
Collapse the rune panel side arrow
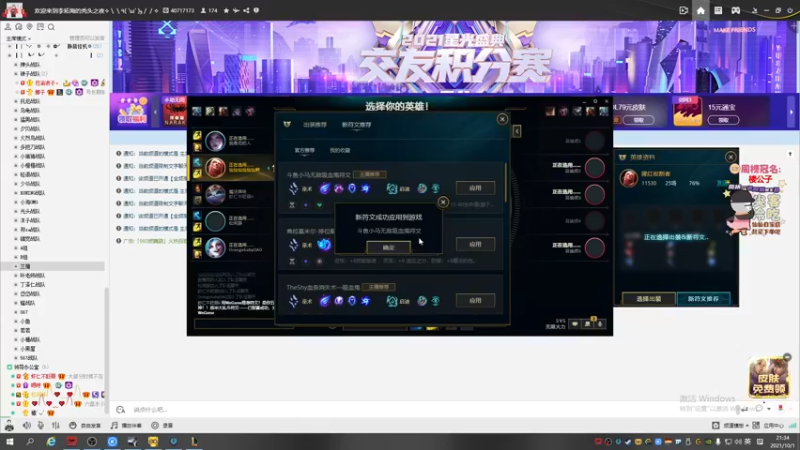click(x=517, y=131)
